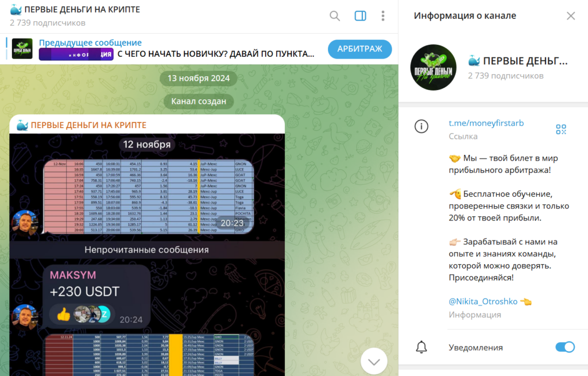
Task: Open the channel avatar in info panel
Action: [433, 68]
